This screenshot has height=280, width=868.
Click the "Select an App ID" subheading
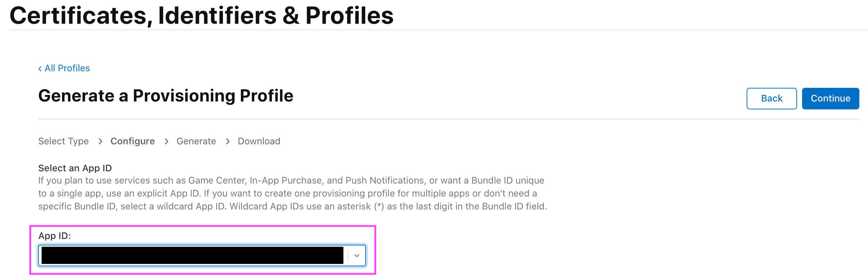(x=75, y=168)
